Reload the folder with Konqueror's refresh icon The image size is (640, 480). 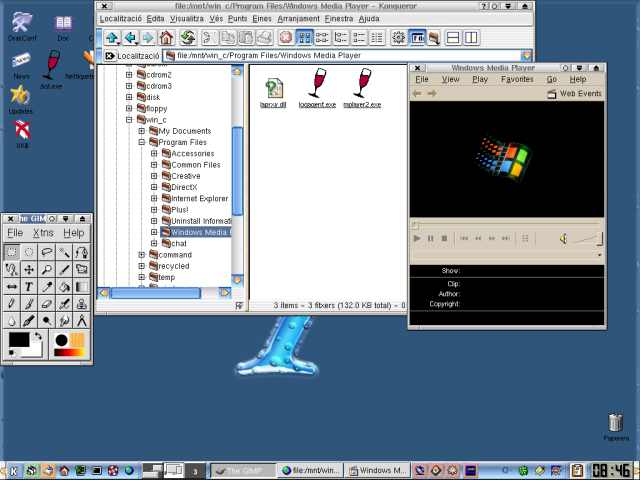(x=187, y=38)
